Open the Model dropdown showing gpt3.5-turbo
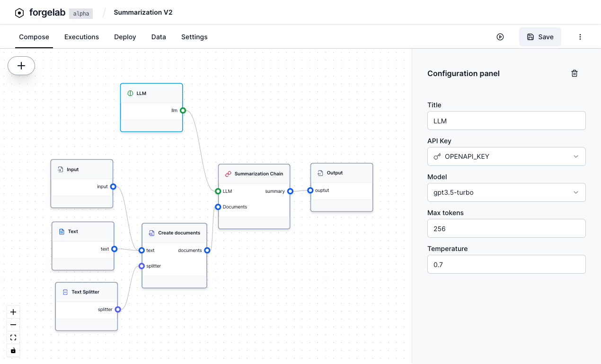Image resolution: width=601 pixels, height=364 pixels. coord(506,192)
